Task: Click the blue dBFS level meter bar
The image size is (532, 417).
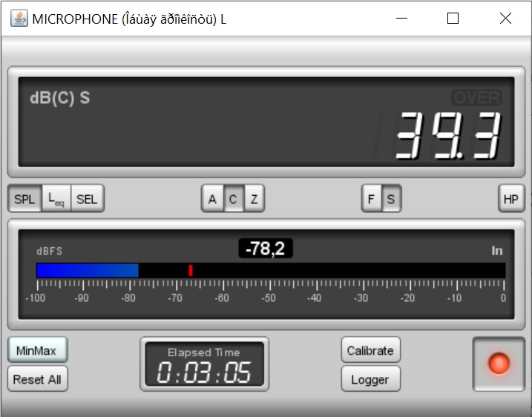Action: 87,270
